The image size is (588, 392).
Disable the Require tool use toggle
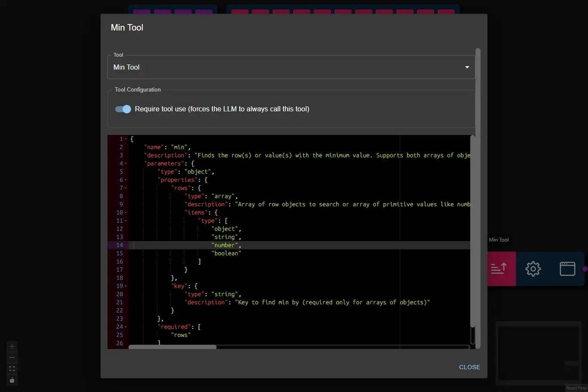(122, 109)
